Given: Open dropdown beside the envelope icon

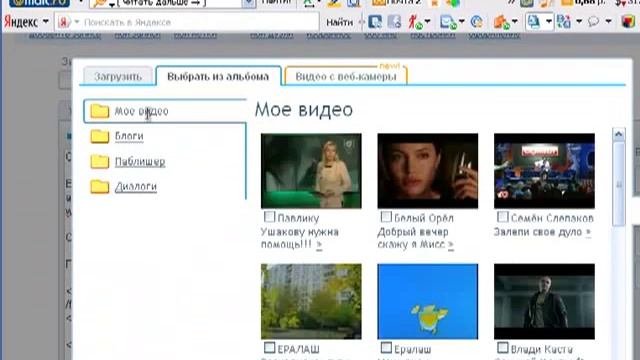Looking at the screenshot, I should pyautogui.click(x=462, y=21).
